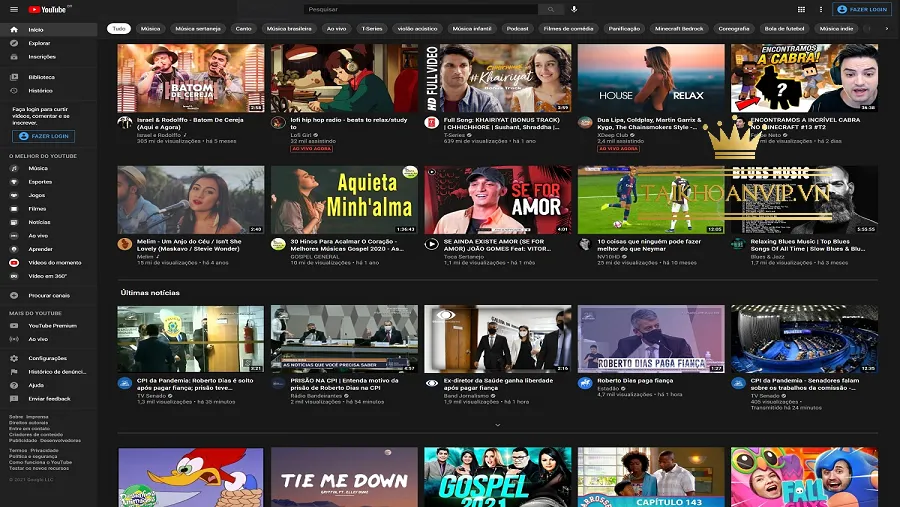
Task: Activate voice search microphone
Action: (x=574, y=9)
